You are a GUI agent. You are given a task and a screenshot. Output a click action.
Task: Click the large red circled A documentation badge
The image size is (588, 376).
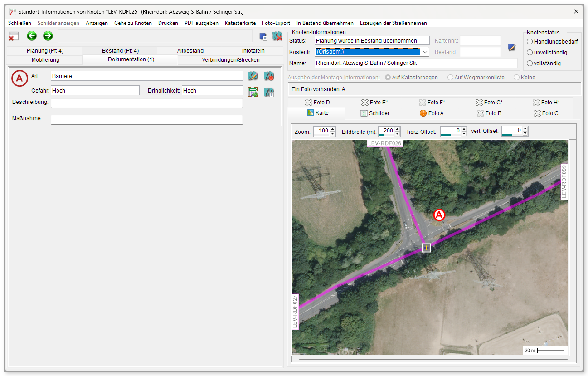[x=19, y=78]
